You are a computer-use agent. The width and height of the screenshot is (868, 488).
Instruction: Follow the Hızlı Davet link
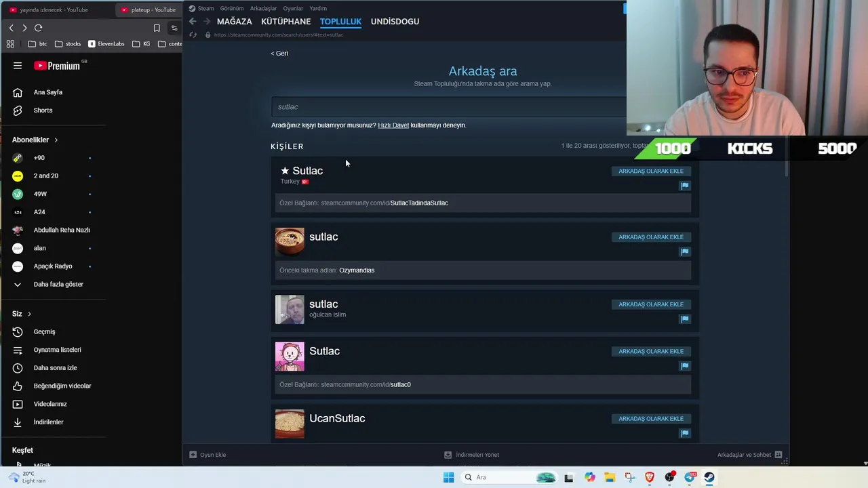tap(393, 125)
